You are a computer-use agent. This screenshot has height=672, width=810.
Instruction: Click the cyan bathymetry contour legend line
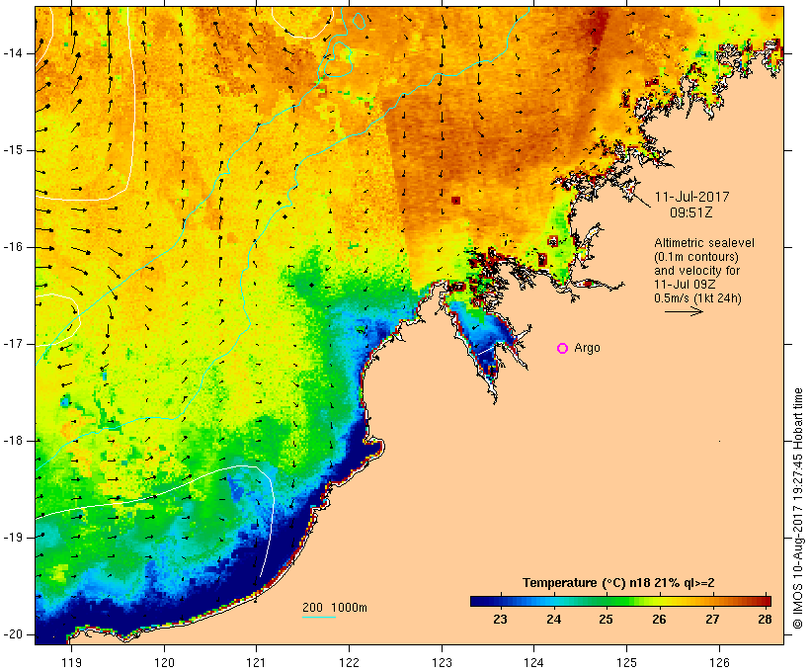[x=319, y=617]
